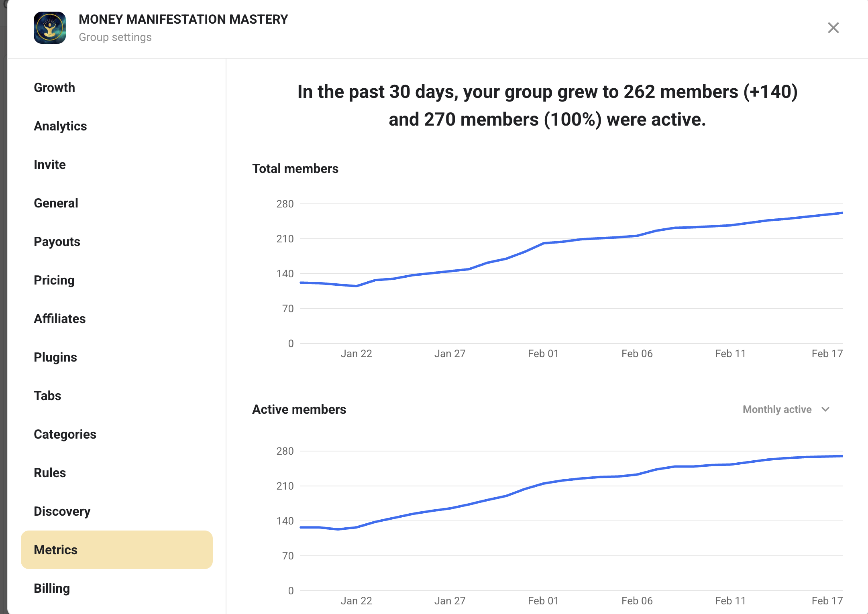Viewport: 868px width, 614px height.
Task: Switch to the Discovery section
Action: 62,511
